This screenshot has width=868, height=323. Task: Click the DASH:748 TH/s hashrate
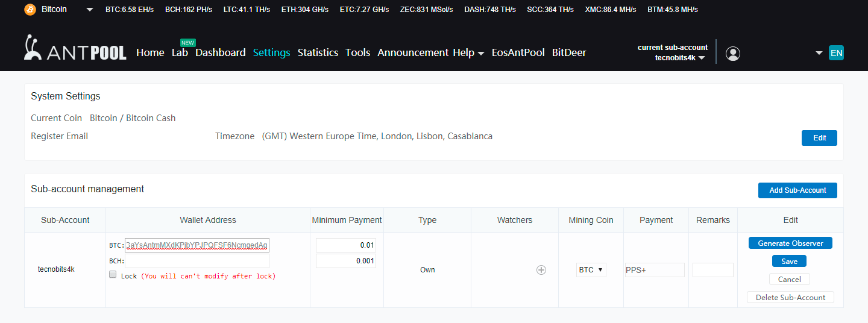(490, 10)
